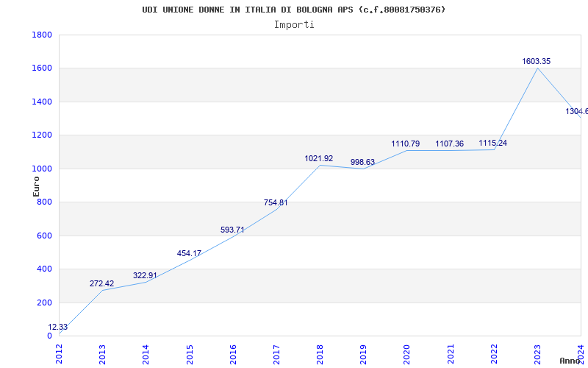588x368 pixels.
Task: Select the 998.63 data label
Action: [362, 162]
